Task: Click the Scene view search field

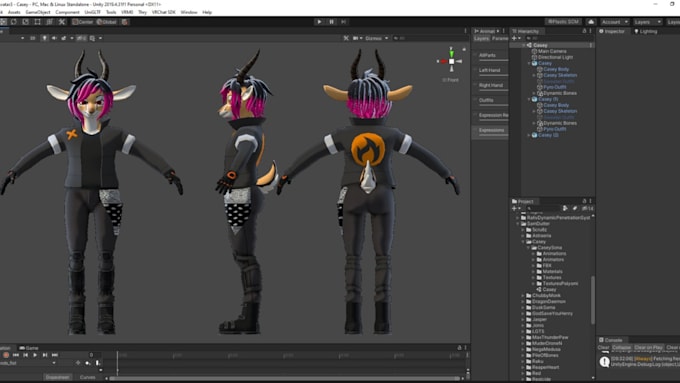Action: 429,38
